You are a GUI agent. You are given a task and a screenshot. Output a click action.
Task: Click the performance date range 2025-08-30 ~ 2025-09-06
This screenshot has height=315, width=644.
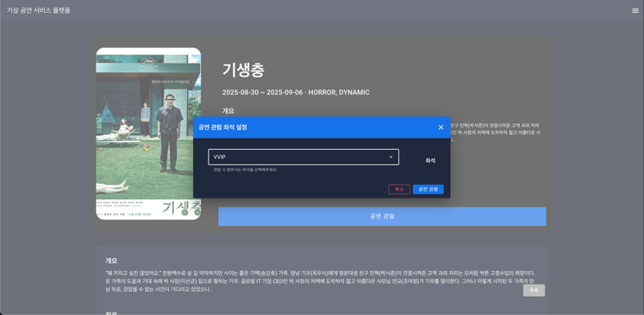click(x=262, y=92)
